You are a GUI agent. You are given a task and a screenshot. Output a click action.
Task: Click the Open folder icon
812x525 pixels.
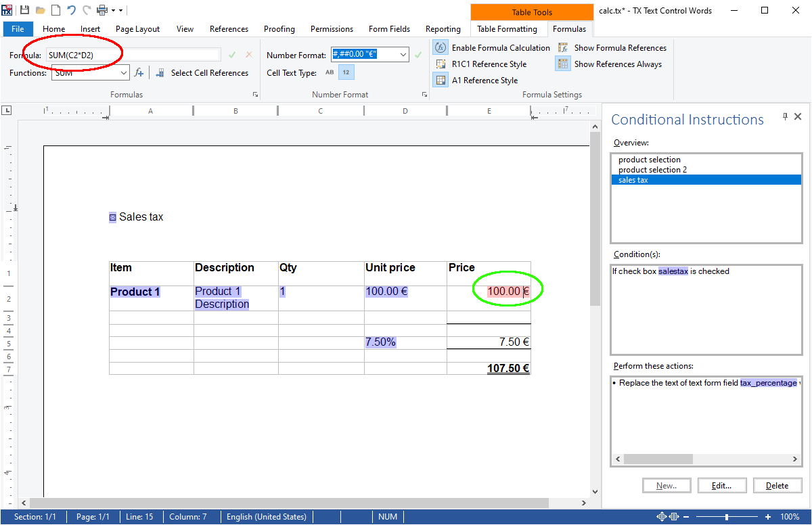[40, 10]
